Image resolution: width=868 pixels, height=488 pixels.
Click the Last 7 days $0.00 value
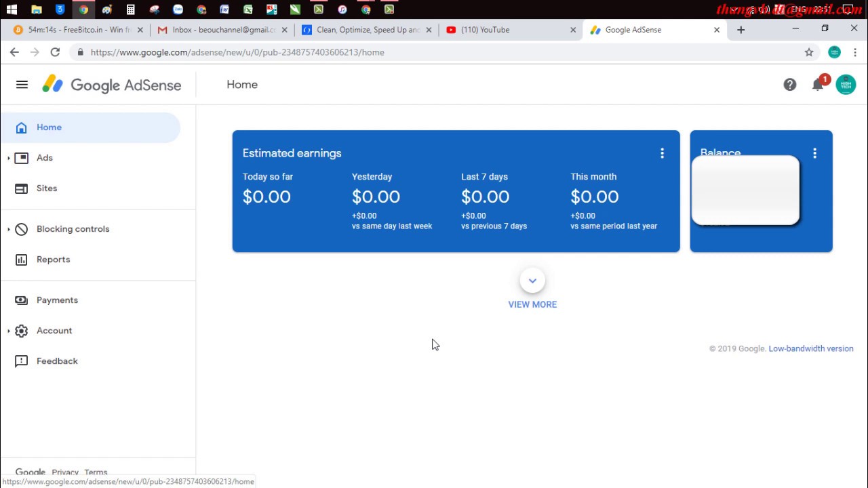click(x=485, y=197)
